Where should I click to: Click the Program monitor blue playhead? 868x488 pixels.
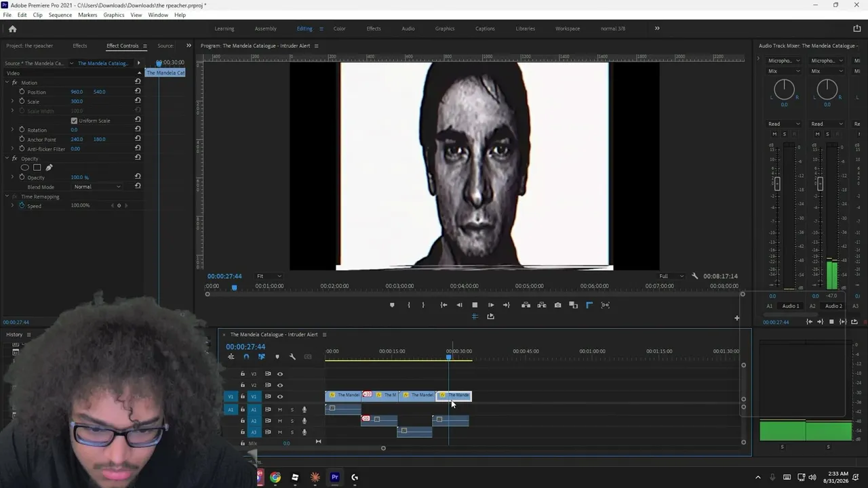pyautogui.click(x=235, y=287)
